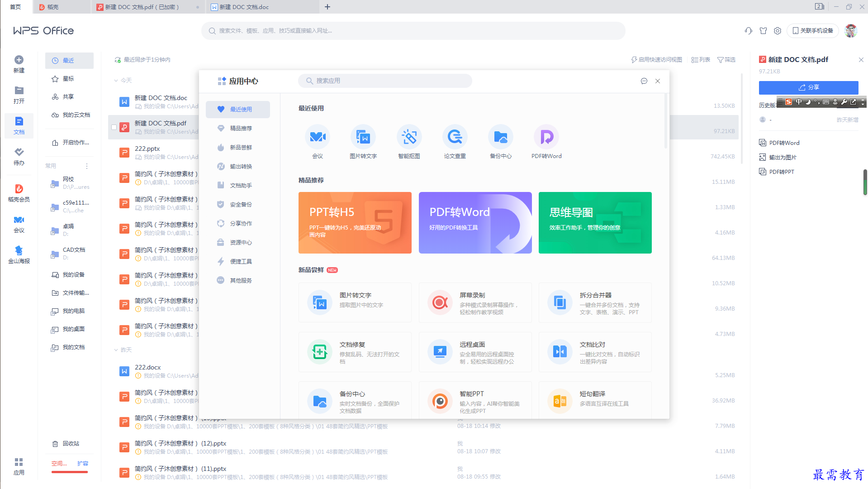Click the main WPS search box
The height and width of the screenshot is (489, 868).
[413, 31]
